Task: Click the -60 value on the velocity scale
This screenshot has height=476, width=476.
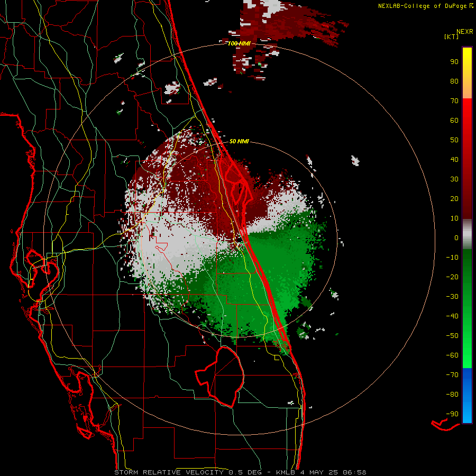Action: [452, 355]
